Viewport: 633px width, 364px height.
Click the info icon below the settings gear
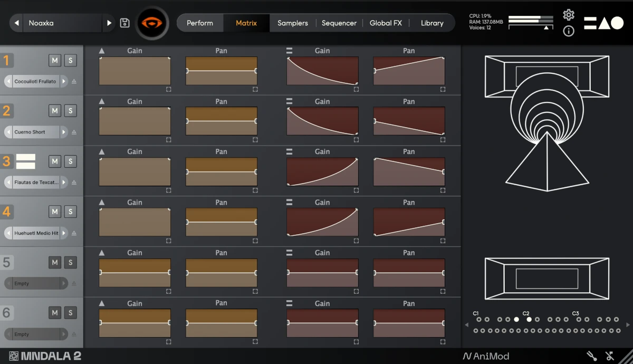[569, 31]
